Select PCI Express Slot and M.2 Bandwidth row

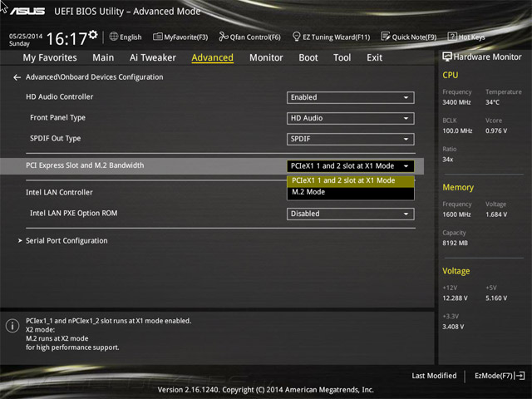click(x=212, y=166)
